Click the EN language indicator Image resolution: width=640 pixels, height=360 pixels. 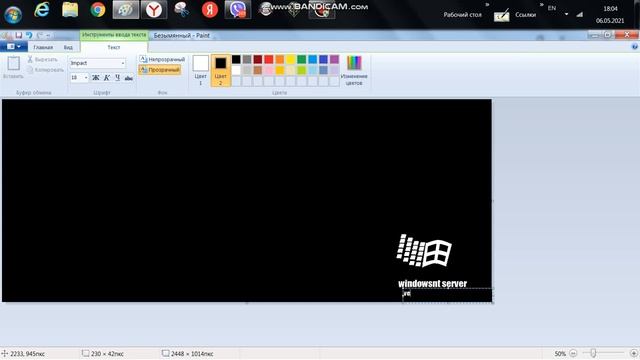coord(552,8)
